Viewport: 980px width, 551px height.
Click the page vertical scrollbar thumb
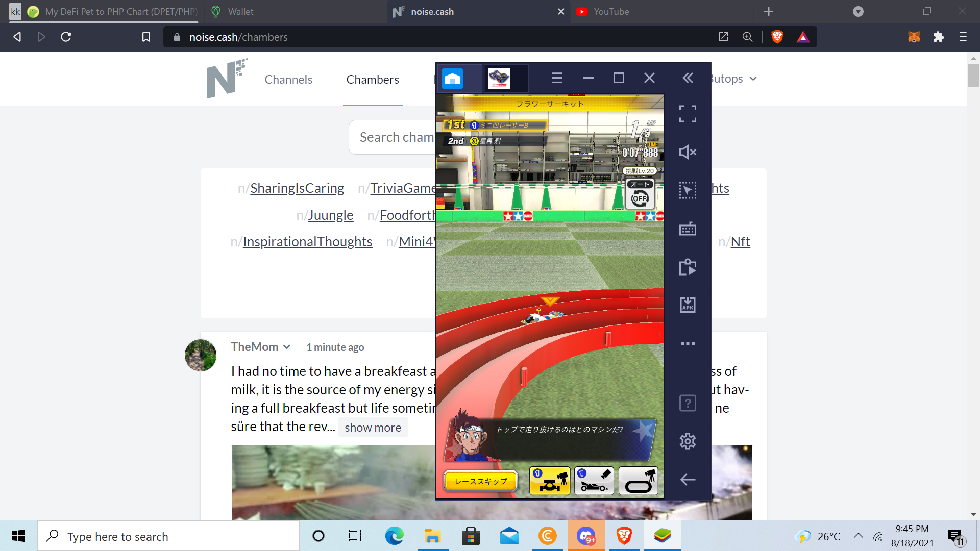pos(973,76)
